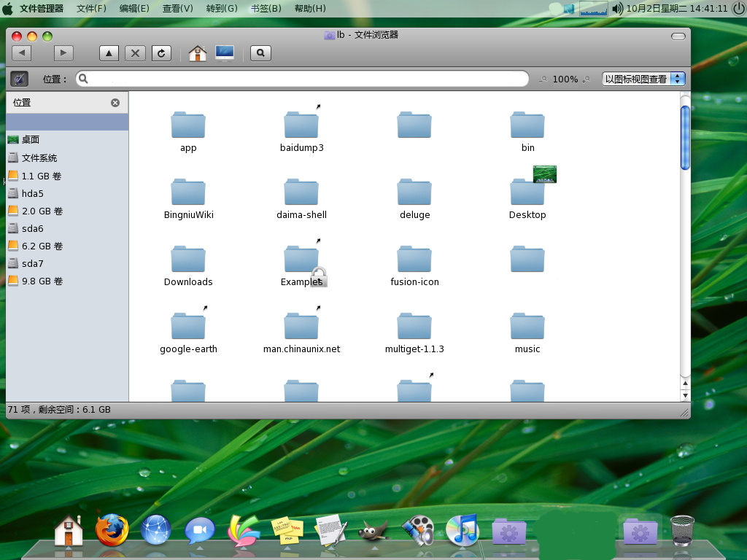Go up to parent folder
Viewport: 747px width, 560px height.
(x=109, y=52)
